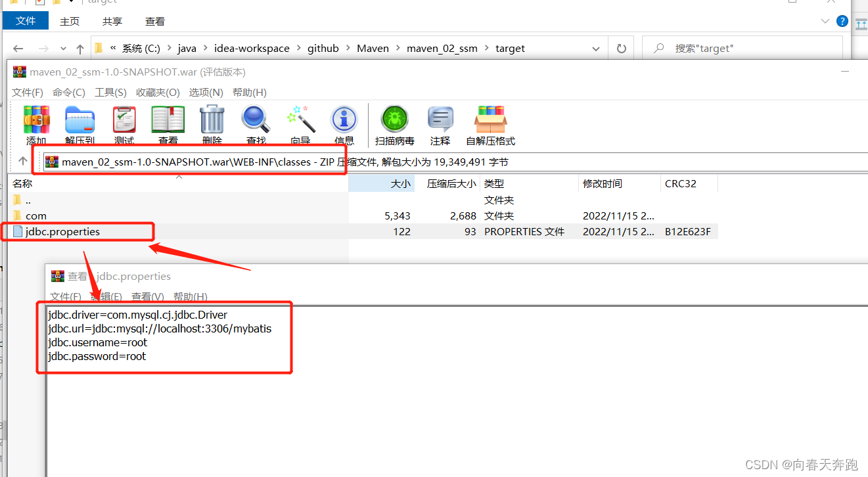
Task: Sort by the Name (名称) column header
Action: click(x=178, y=184)
